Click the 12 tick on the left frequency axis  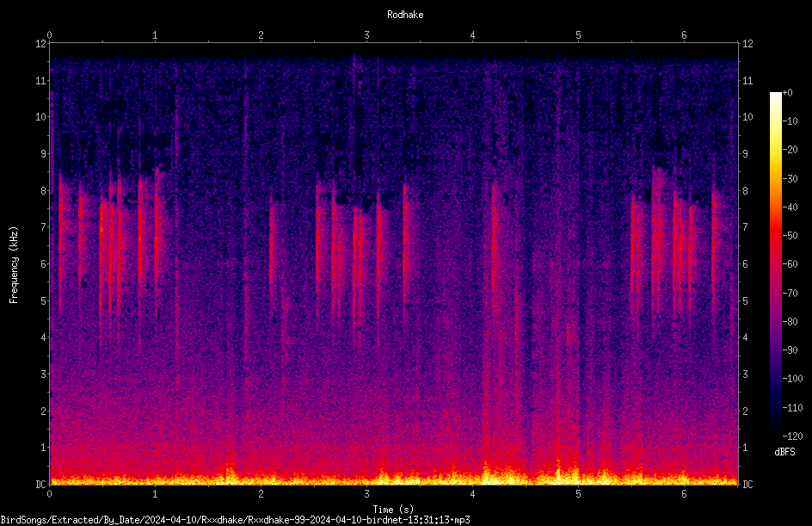click(x=40, y=44)
